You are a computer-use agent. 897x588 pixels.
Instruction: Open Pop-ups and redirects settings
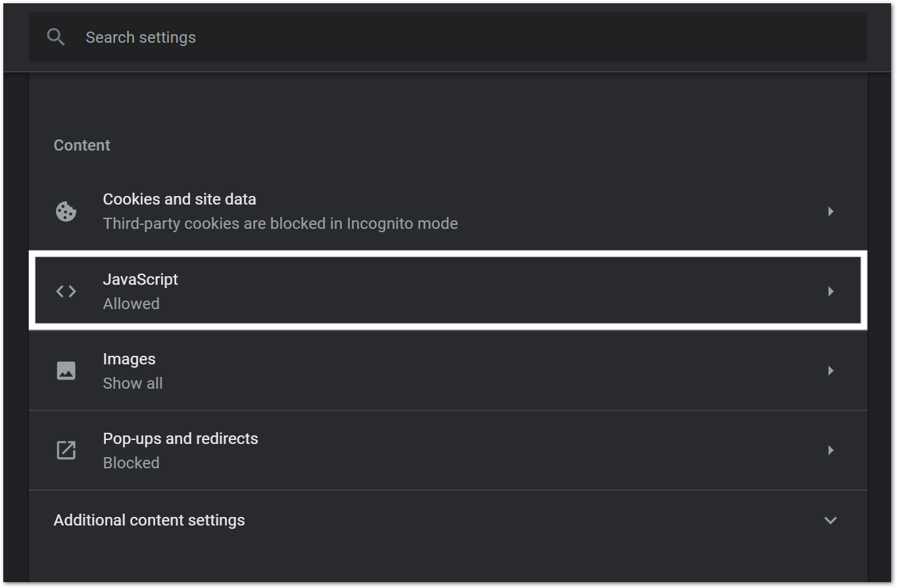[x=448, y=451]
